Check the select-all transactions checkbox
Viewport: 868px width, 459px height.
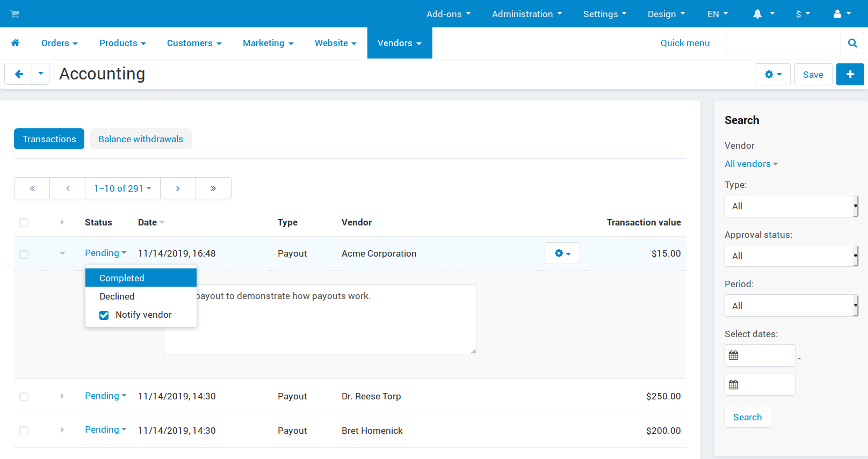(24, 222)
